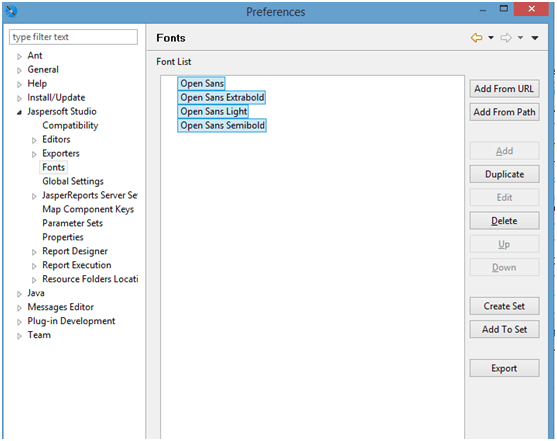Click the Add From URL button
The image size is (557, 441).
pos(504,88)
